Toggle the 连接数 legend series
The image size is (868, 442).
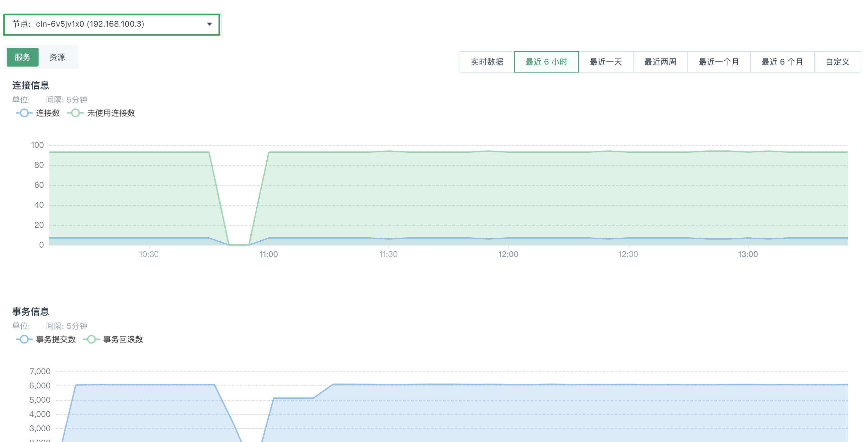click(38, 113)
